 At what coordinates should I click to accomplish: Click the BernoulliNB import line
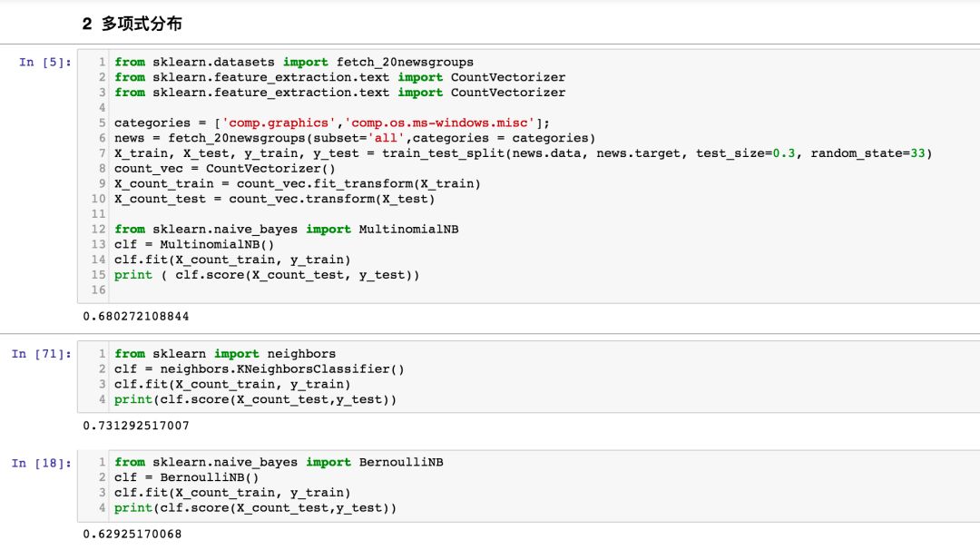point(279,463)
